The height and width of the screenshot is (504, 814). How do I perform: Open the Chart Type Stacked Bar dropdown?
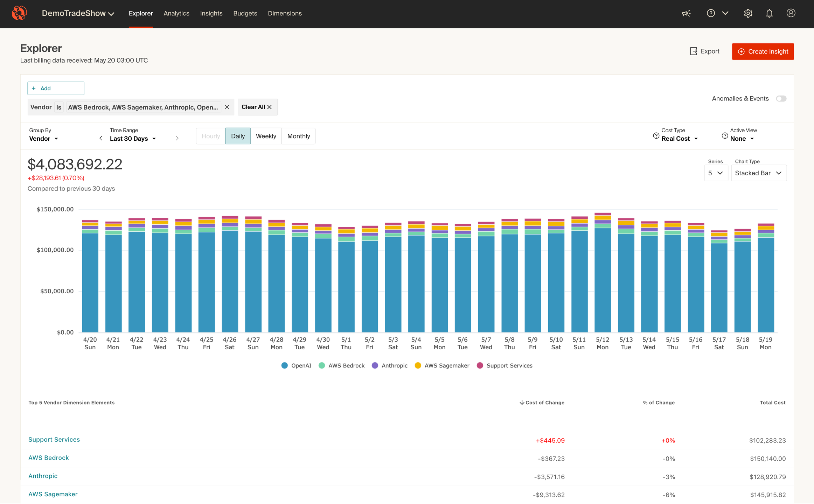coord(758,173)
